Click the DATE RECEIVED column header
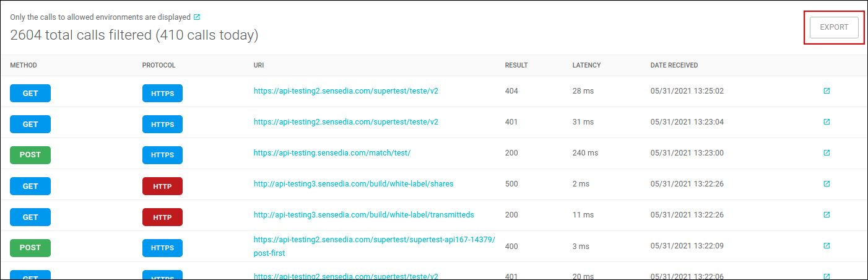The width and height of the screenshot is (868, 280). pos(674,65)
